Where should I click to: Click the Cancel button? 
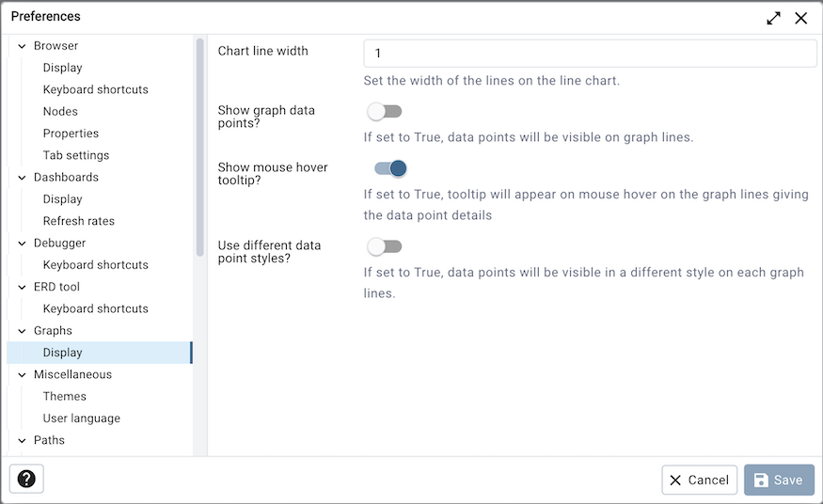pos(699,480)
